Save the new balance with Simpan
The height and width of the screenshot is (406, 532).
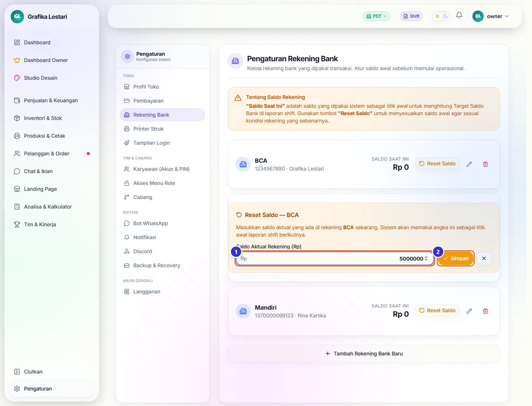[456, 258]
